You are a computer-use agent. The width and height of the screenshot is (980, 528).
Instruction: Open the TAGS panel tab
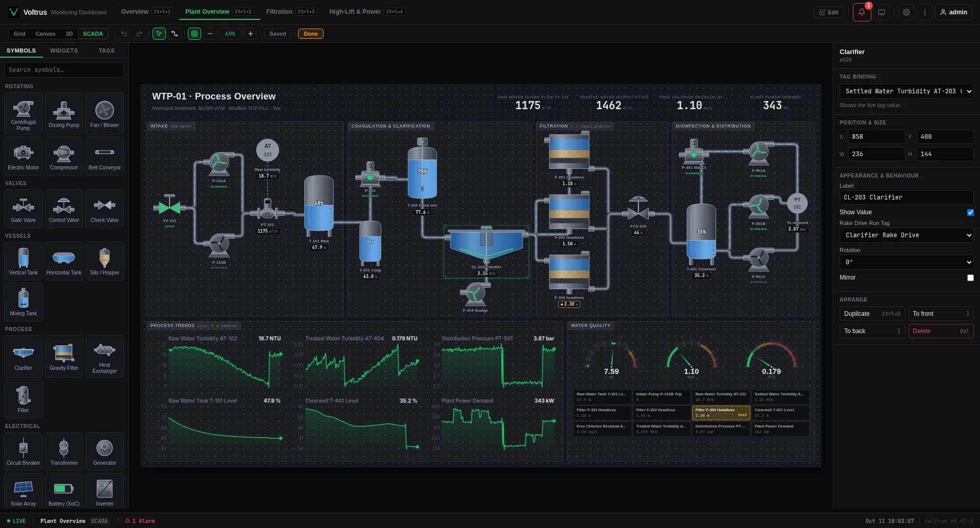pos(107,51)
